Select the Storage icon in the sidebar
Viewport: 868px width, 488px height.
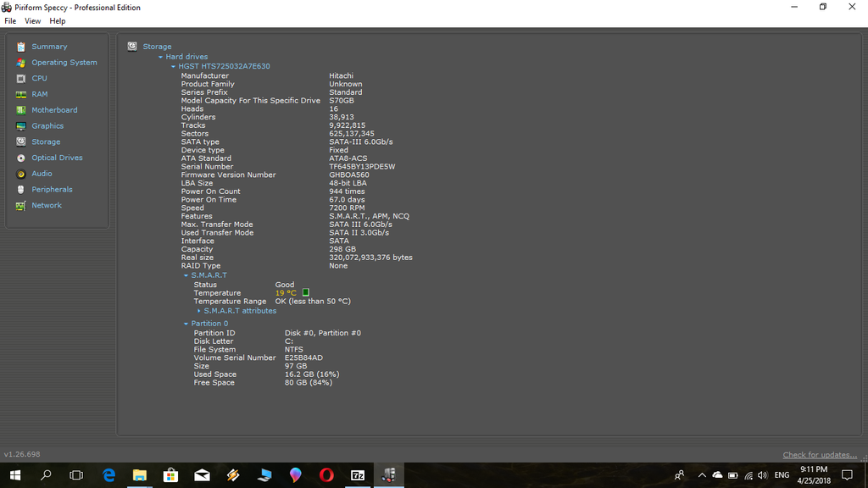[21, 141]
